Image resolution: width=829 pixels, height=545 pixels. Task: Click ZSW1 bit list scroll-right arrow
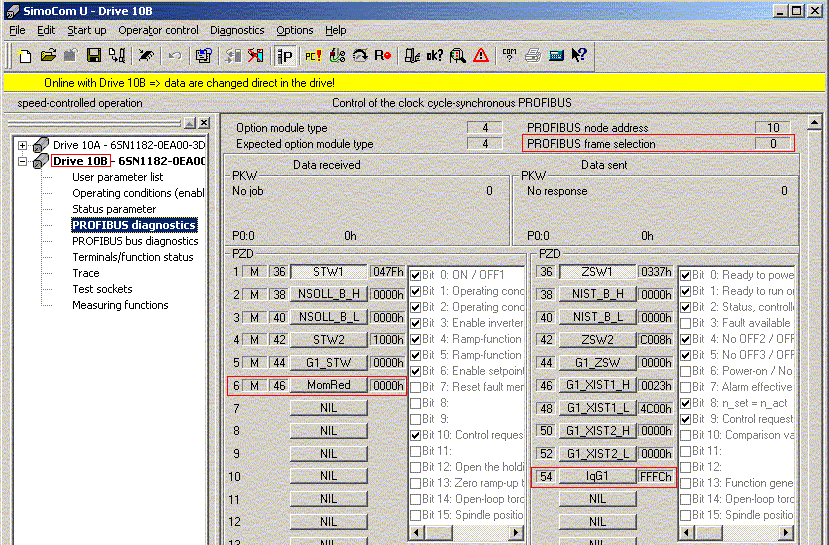click(x=786, y=532)
